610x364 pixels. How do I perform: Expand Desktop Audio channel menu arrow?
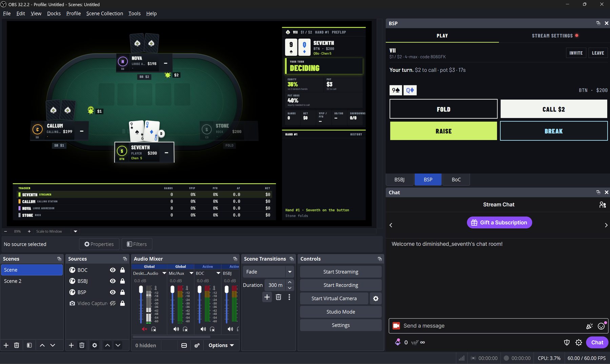point(164,273)
